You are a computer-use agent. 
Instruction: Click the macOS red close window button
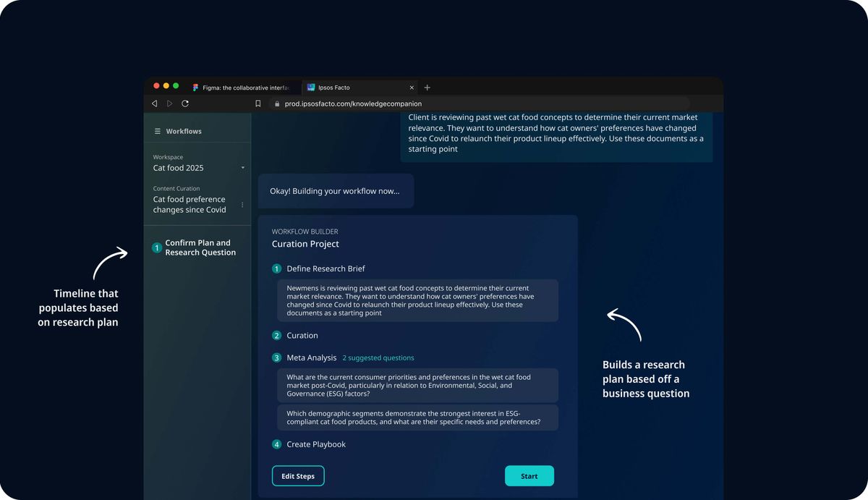[x=157, y=86]
